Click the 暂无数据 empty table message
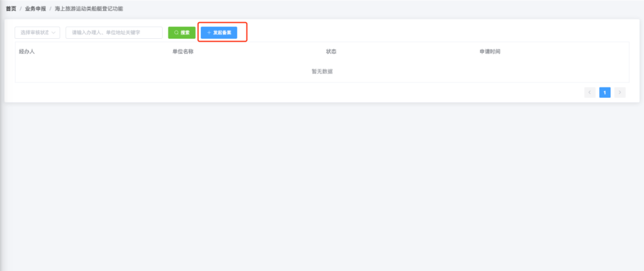The image size is (644, 271). [322, 72]
